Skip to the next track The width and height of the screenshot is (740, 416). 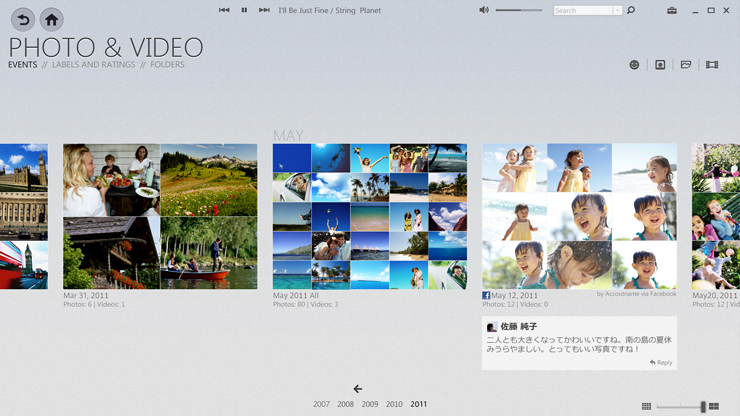(x=264, y=11)
